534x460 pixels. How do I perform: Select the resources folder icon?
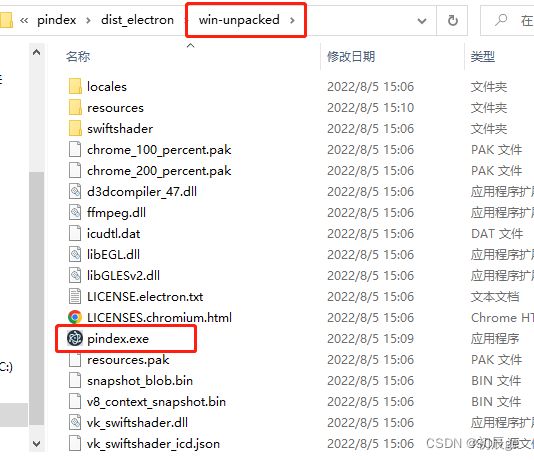pyautogui.click(x=75, y=107)
